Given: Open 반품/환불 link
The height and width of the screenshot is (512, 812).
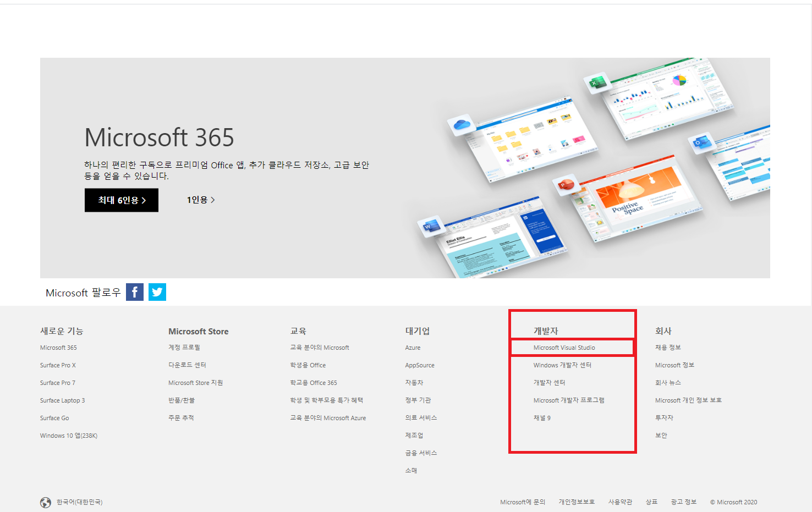Looking at the screenshot, I should point(182,400).
